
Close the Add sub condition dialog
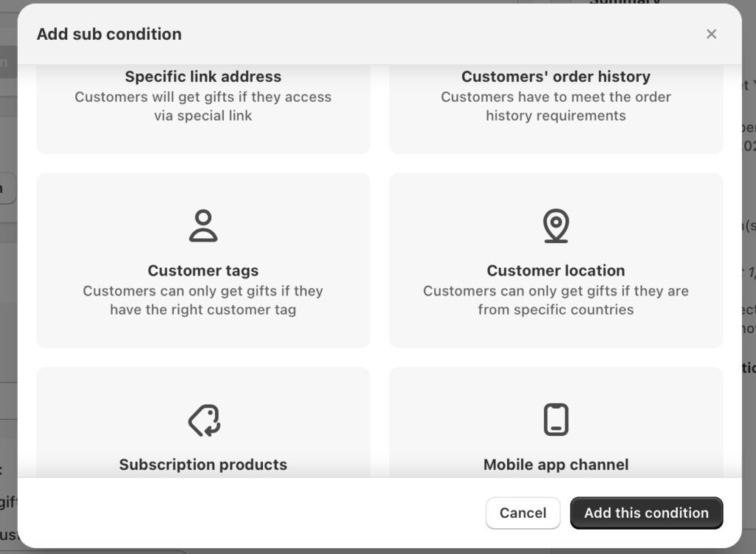click(711, 34)
